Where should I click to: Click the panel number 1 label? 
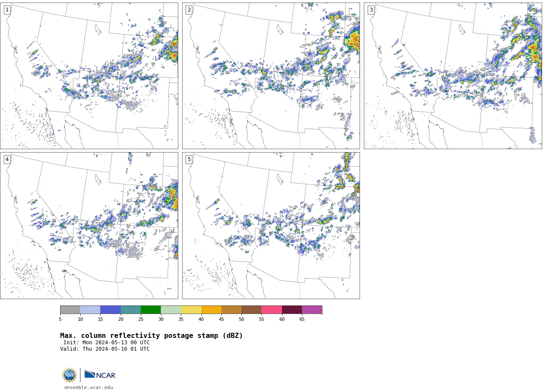coord(7,10)
